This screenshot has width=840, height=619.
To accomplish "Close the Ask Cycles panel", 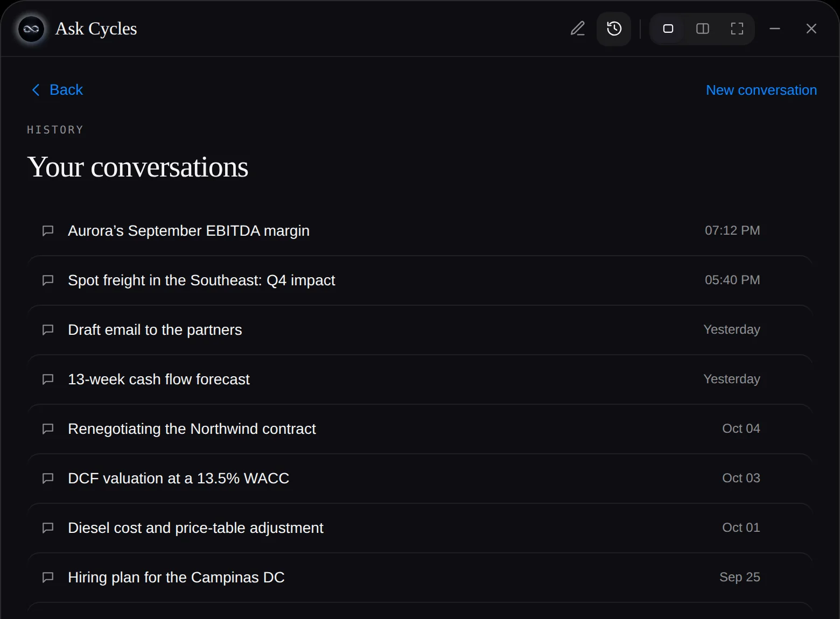I will coord(811,29).
